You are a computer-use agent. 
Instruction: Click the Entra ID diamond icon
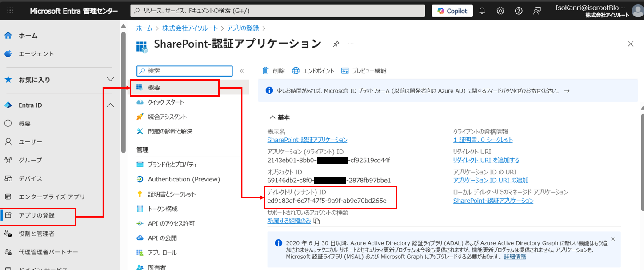click(8, 105)
